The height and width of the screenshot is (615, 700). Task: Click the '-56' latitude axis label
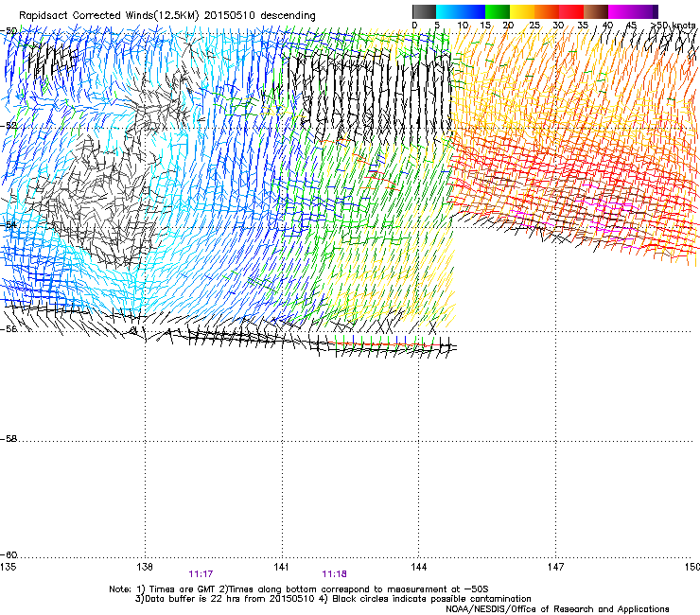coord(9,329)
